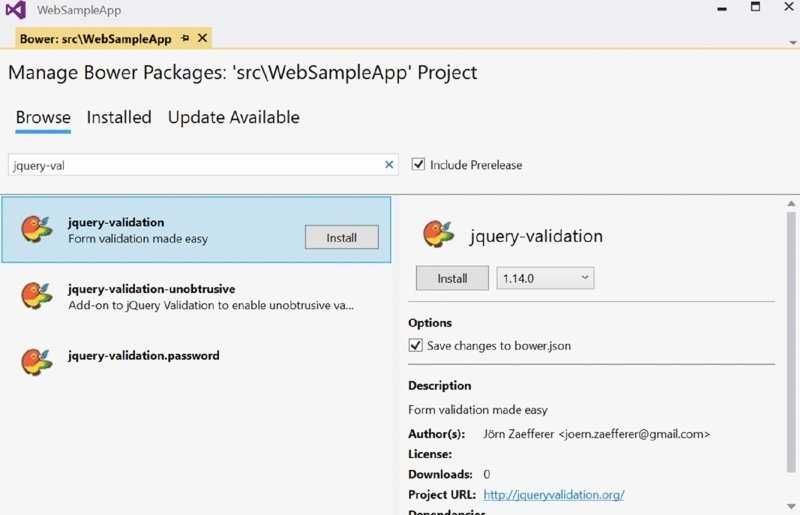The width and height of the screenshot is (800, 515).
Task: Select the Browse tab
Action: point(43,117)
